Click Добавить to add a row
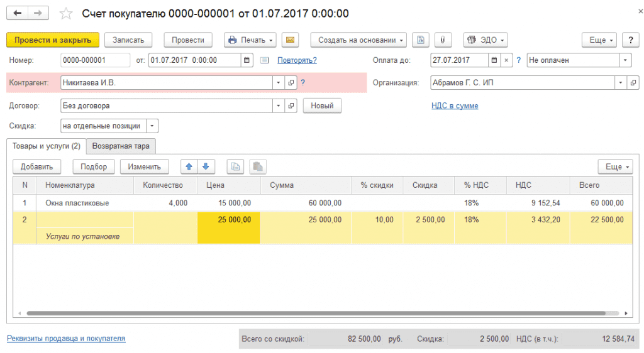644x353 pixels. coord(36,166)
